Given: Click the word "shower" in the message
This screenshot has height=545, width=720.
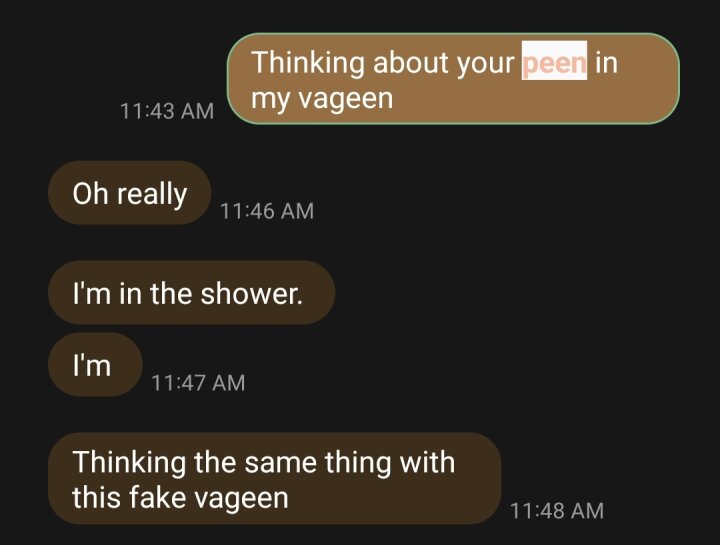Looking at the screenshot, I should pos(251,293).
